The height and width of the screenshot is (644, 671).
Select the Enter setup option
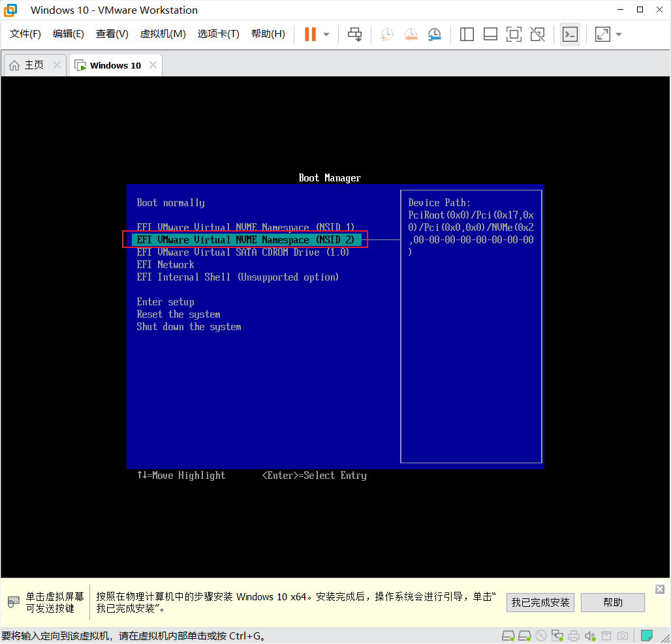[x=166, y=301]
